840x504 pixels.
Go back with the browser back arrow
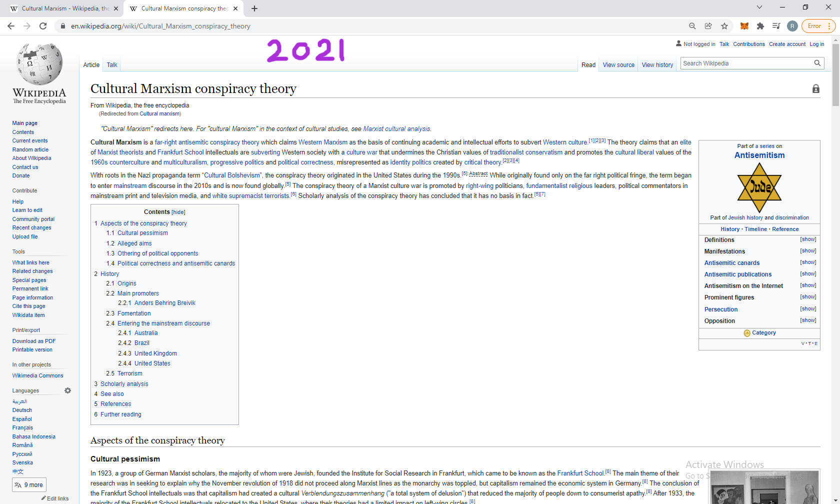11,26
